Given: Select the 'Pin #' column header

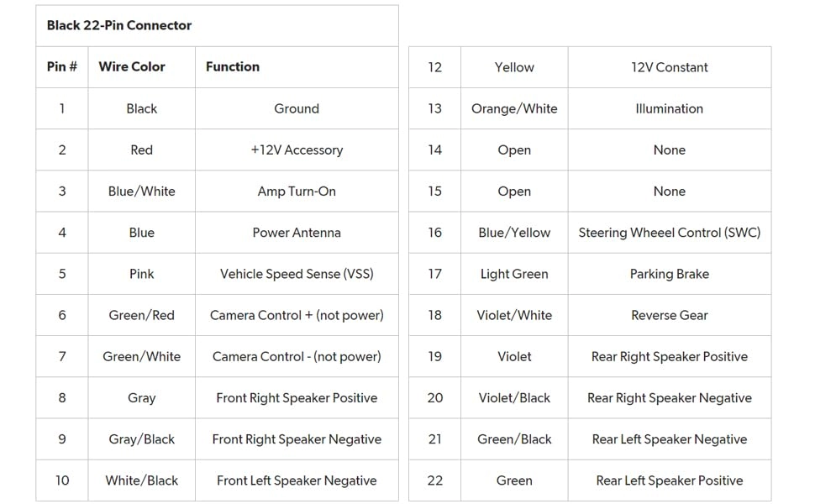Looking at the screenshot, I should 61,66.
